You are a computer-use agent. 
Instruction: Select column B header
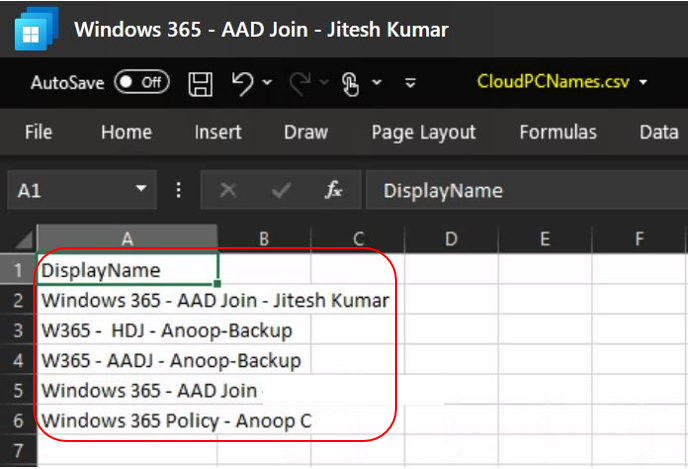[x=264, y=239]
